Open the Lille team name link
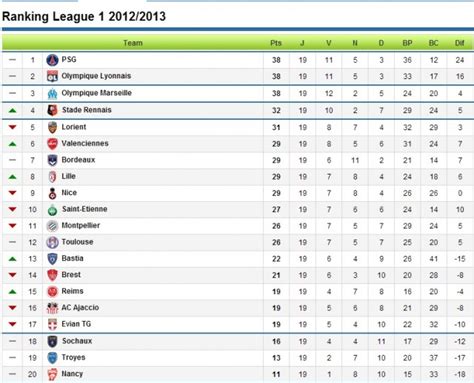The height and width of the screenshot is (383, 474). pyautogui.click(x=69, y=176)
